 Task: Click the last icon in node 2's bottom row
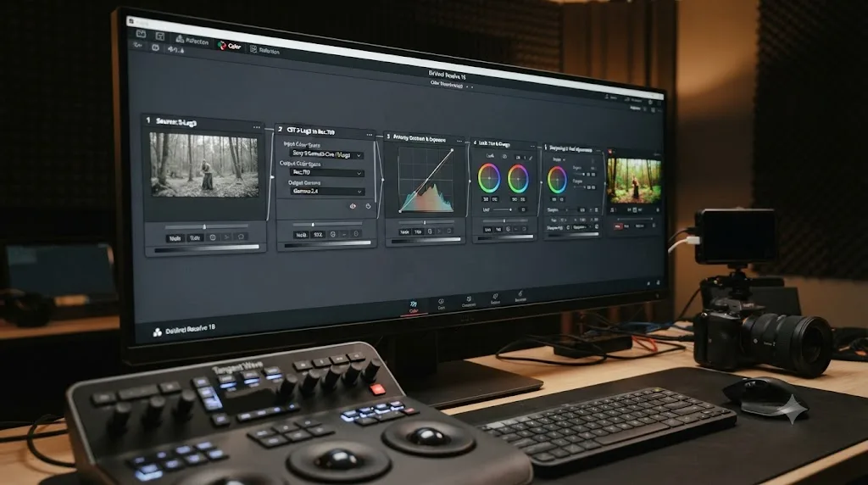tap(356, 234)
